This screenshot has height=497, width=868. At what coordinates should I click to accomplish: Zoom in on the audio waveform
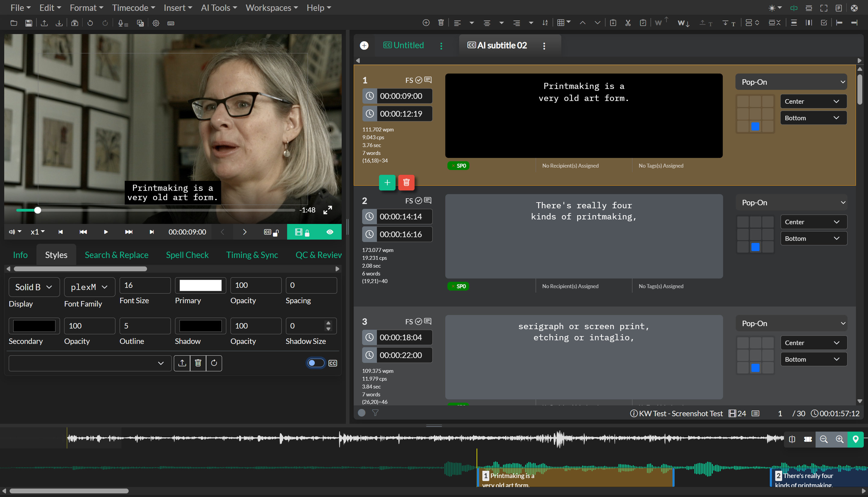[840, 439]
